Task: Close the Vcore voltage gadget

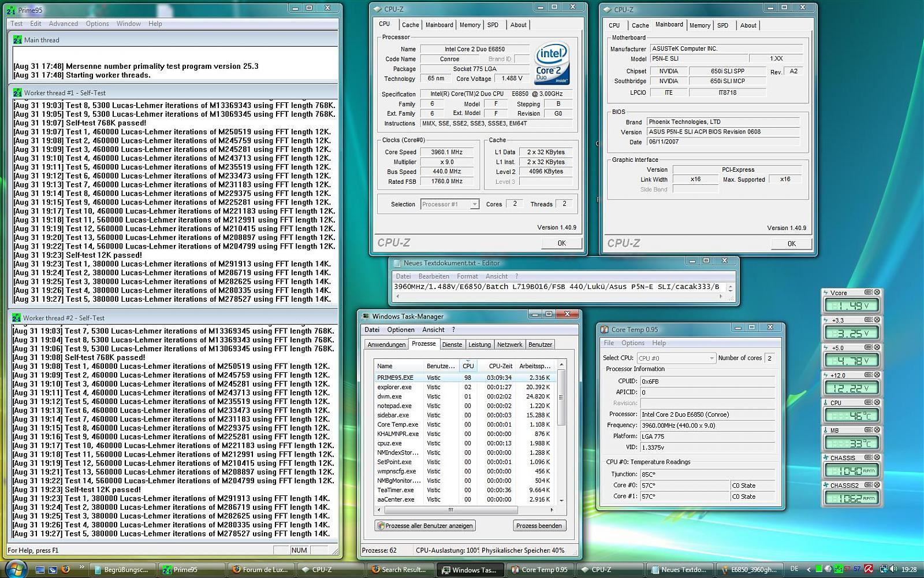Action: point(877,292)
